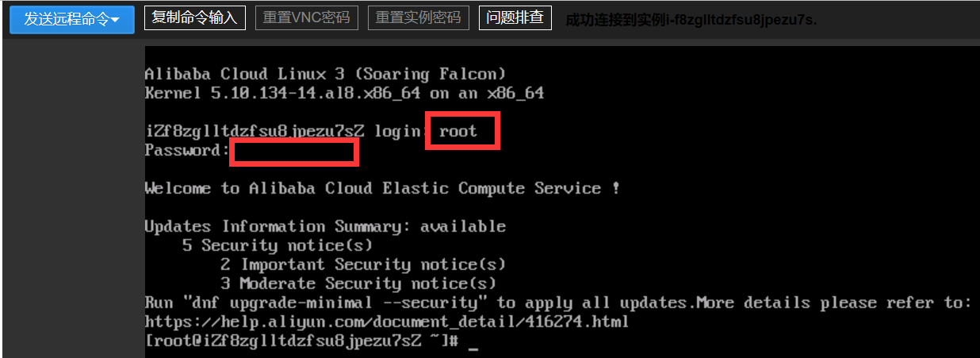Click the highlighted root login name
Image resolution: width=980 pixels, height=358 pixels.
click(459, 131)
